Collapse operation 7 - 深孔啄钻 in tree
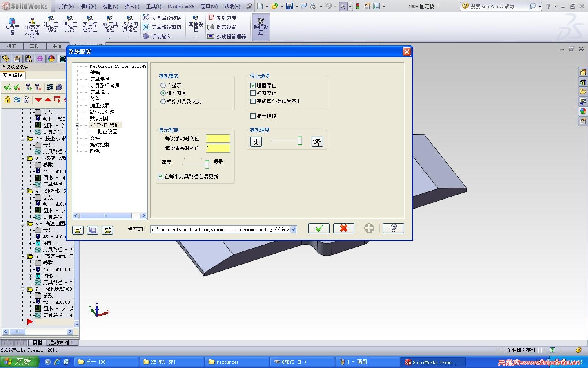 (x=23, y=289)
